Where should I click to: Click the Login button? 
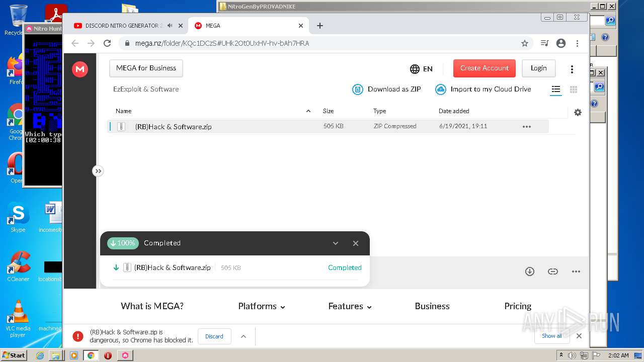(x=538, y=68)
